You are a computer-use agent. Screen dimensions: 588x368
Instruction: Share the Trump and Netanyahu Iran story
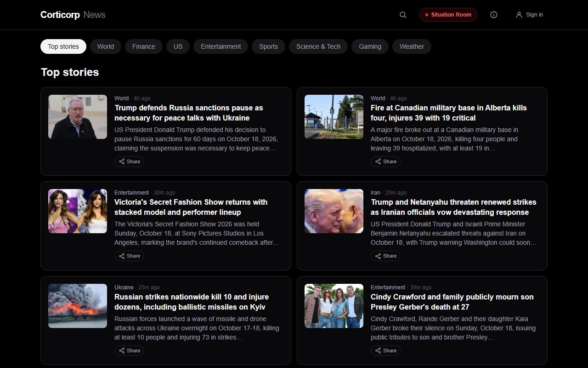point(385,256)
